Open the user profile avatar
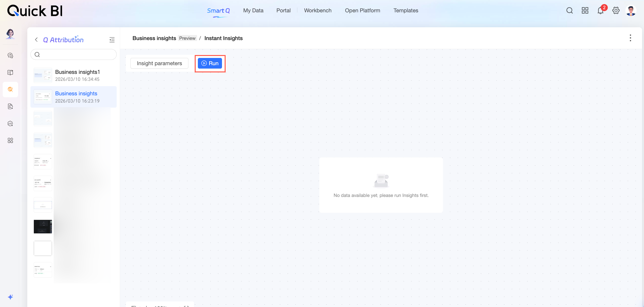The width and height of the screenshot is (644, 307). point(631,10)
